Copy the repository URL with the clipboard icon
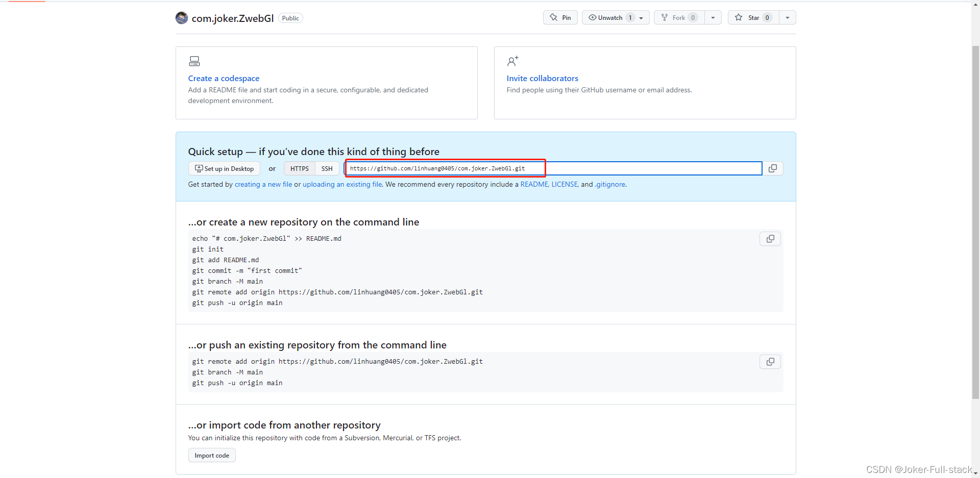The height and width of the screenshot is (478, 980). [773, 168]
